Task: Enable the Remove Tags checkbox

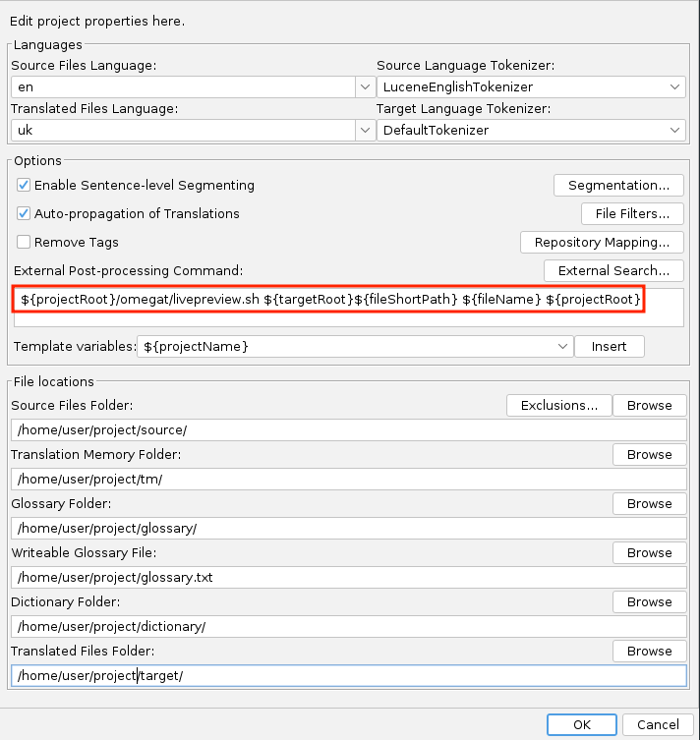Action: tap(24, 242)
